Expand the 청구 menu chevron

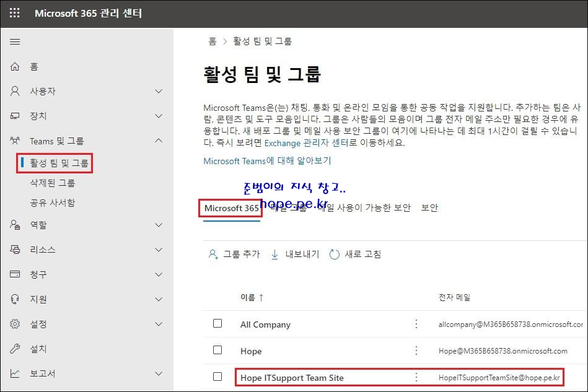coord(159,274)
